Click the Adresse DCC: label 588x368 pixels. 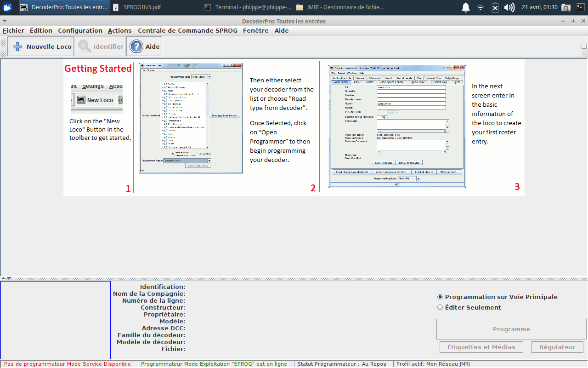[x=163, y=328]
